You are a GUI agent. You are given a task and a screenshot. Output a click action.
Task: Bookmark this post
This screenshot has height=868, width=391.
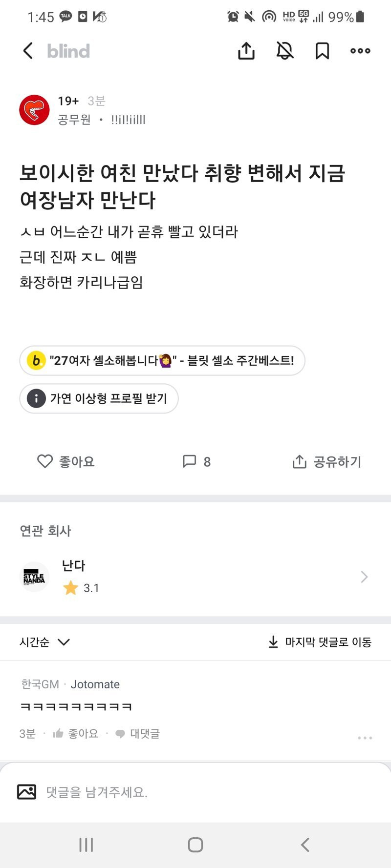coord(322,51)
